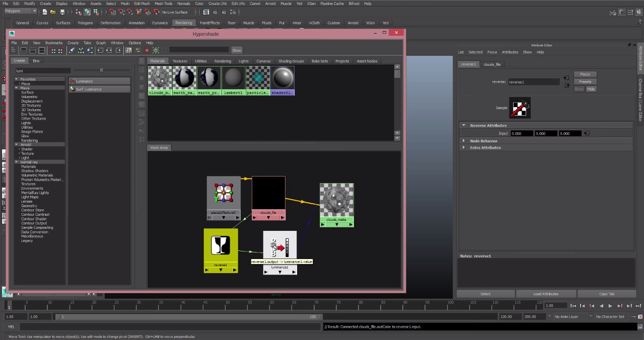Expand the Node Behavior section
The height and width of the screenshot is (340, 644).
point(464,141)
